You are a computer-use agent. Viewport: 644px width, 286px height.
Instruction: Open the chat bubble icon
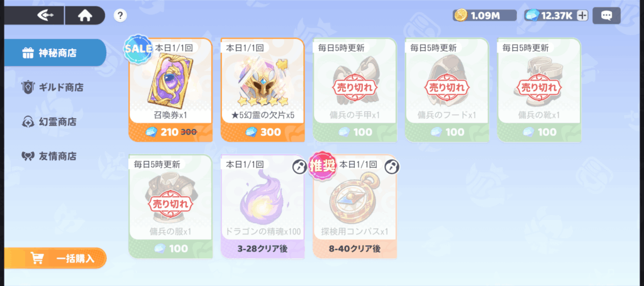(607, 16)
